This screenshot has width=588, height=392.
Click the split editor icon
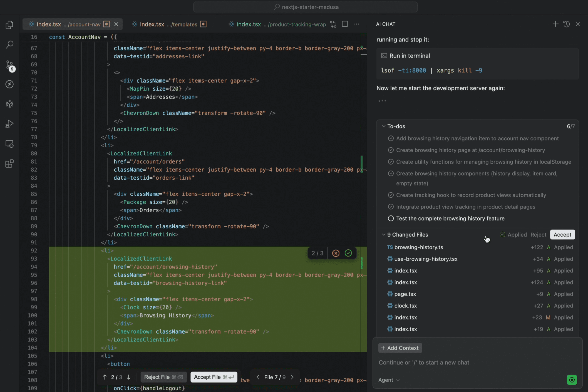pyautogui.click(x=345, y=24)
